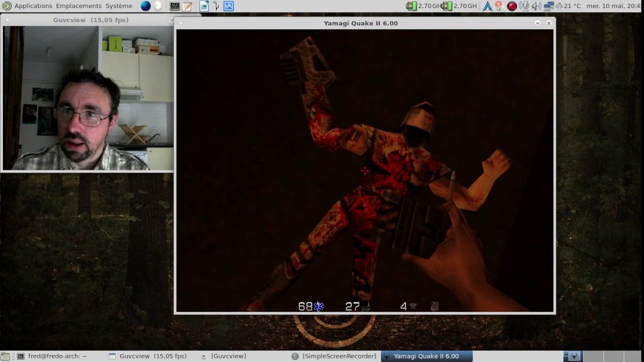Viewport: 644px width, 362px height.
Task: Launch the blue globe web browser
Action: pyautogui.click(x=145, y=6)
